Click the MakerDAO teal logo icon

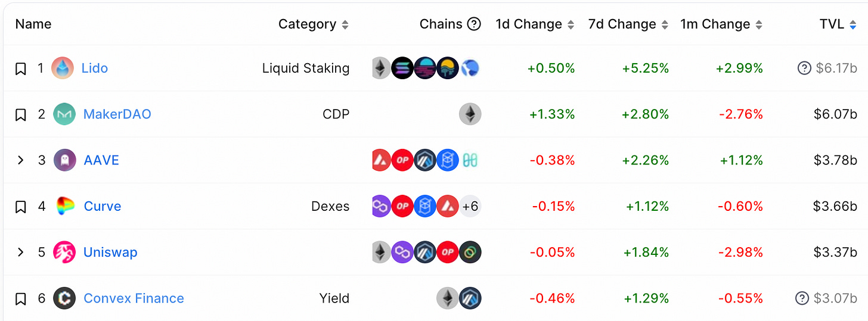point(64,114)
